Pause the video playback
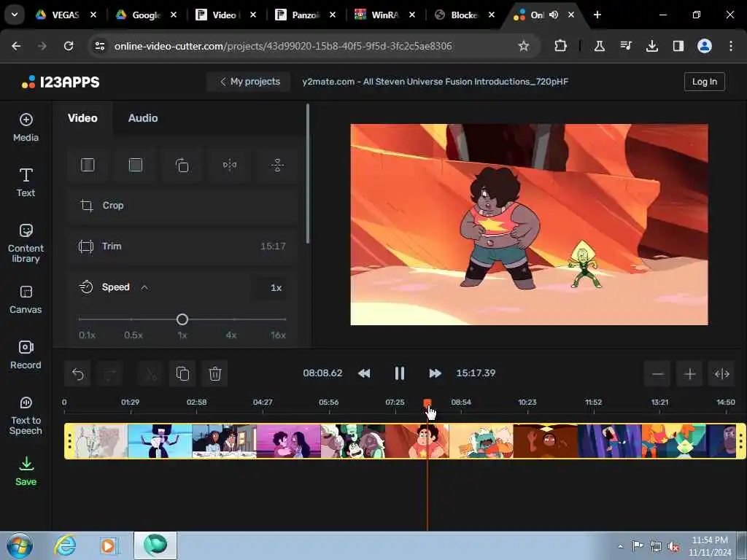 point(399,373)
